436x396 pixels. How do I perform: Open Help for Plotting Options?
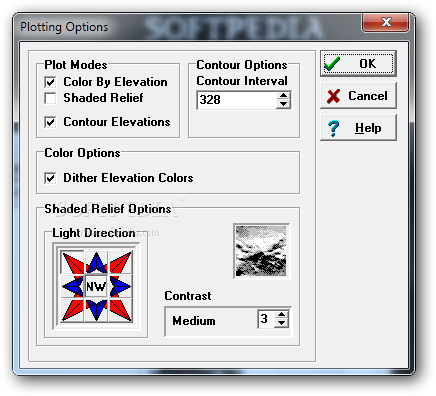(x=358, y=128)
